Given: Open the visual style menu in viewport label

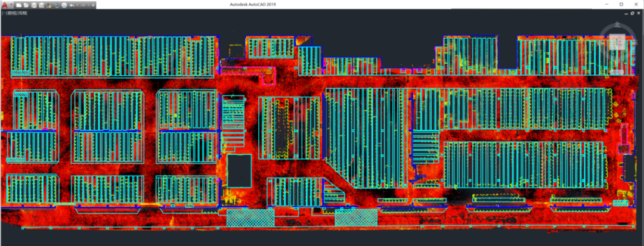Looking at the screenshot, I should 23,13.
